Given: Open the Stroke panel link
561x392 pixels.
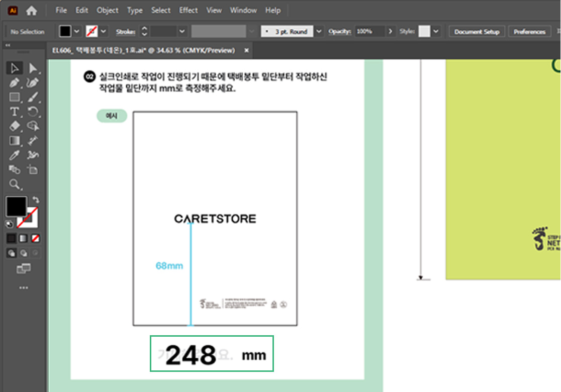Looking at the screenshot, I should (126, 32).
